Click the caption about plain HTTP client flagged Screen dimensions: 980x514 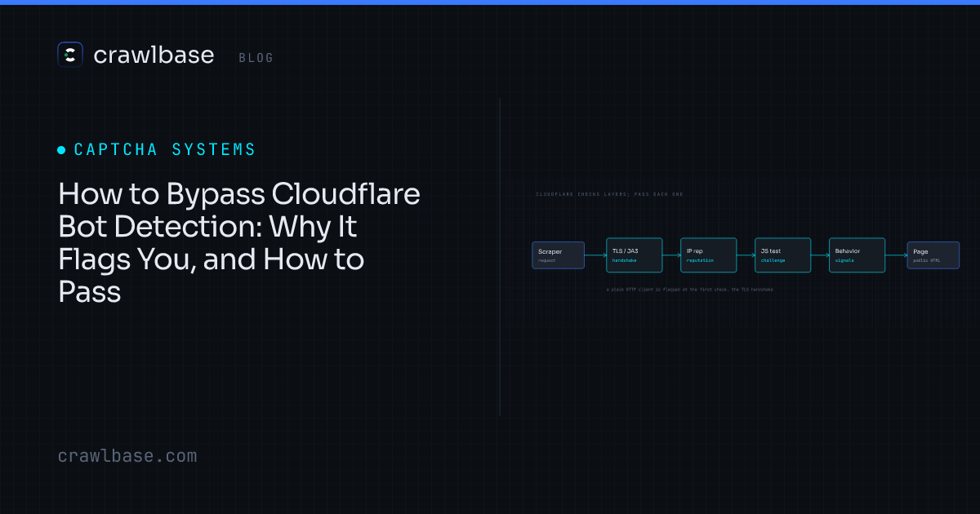[x=690, y=290]
